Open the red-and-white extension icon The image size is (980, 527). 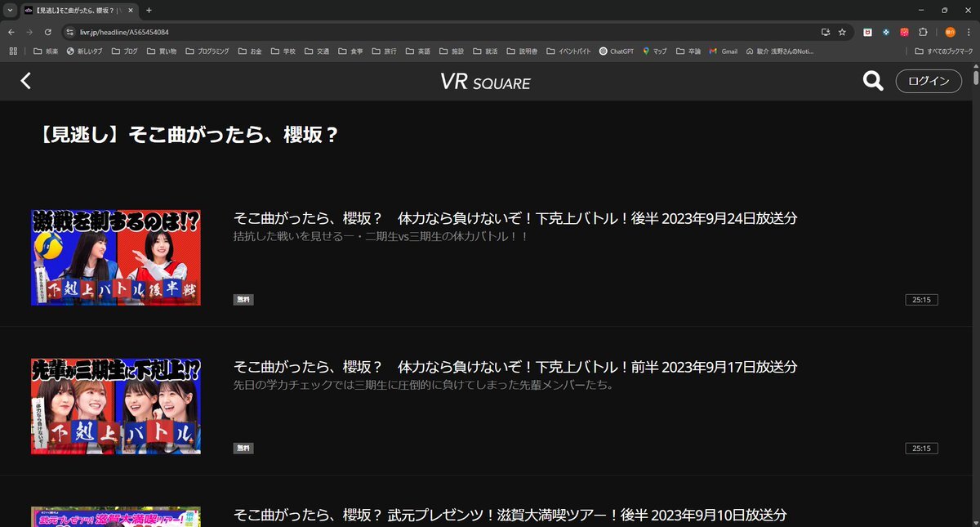(868, 32)
